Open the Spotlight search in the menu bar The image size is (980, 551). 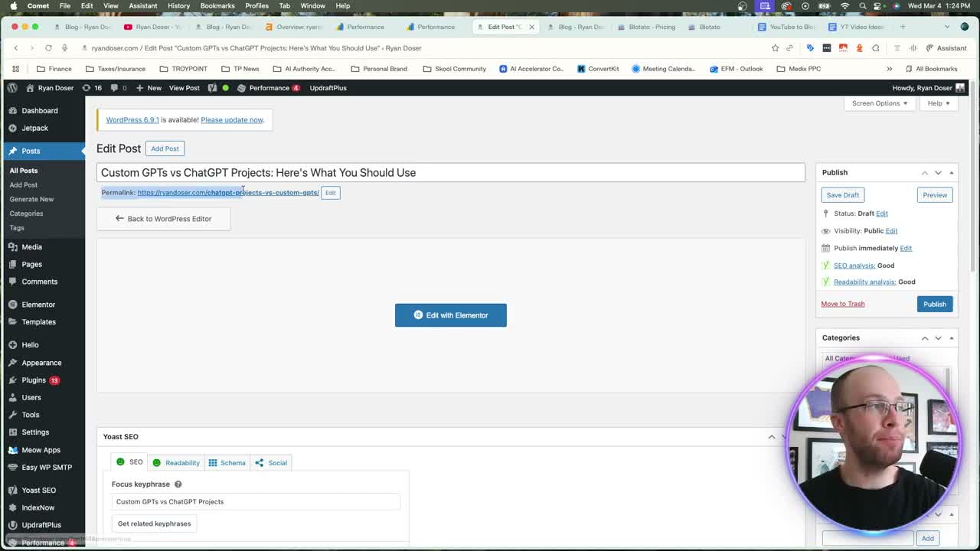click(x=863, y=6)
